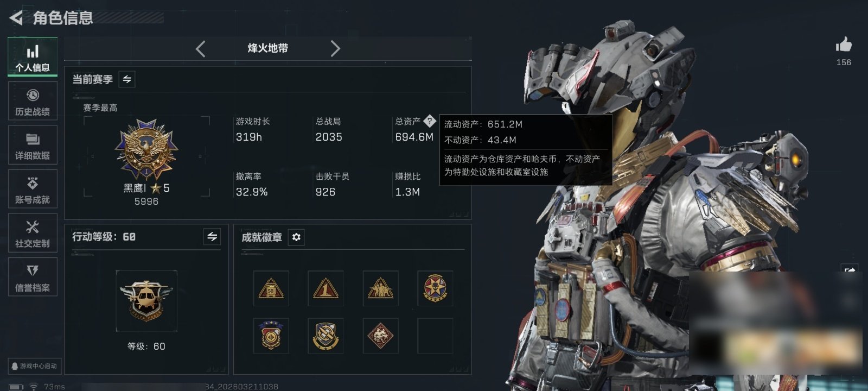Open the 信誉档案 reputation icon
This screenshot has width=868, height=391.
tap(33, 277)
